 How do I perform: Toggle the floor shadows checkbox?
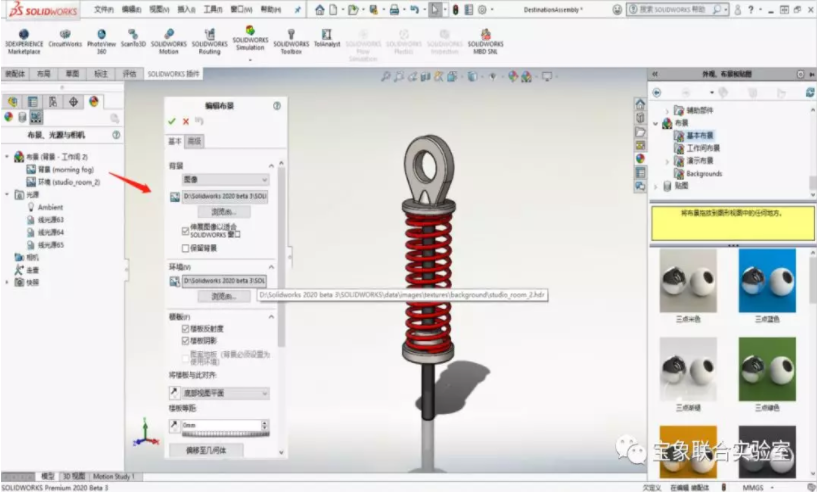[185, 341]
